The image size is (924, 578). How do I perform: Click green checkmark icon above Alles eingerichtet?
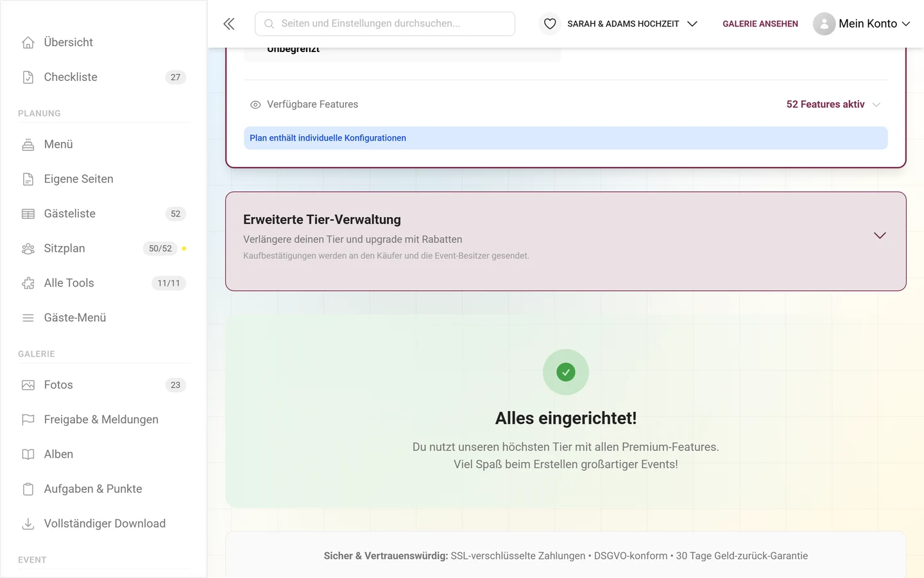click(566, 372)
